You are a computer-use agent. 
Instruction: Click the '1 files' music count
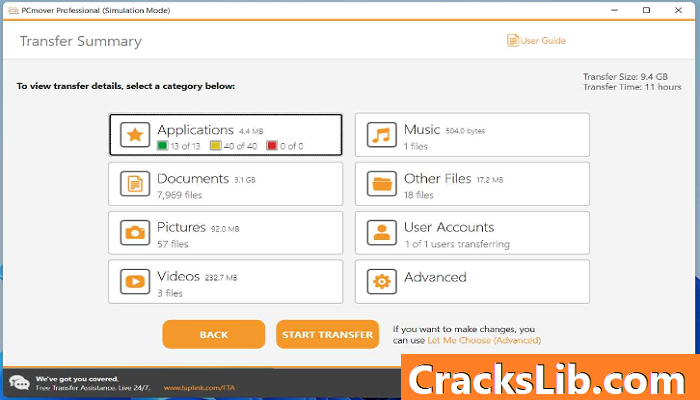coord(416,146)
